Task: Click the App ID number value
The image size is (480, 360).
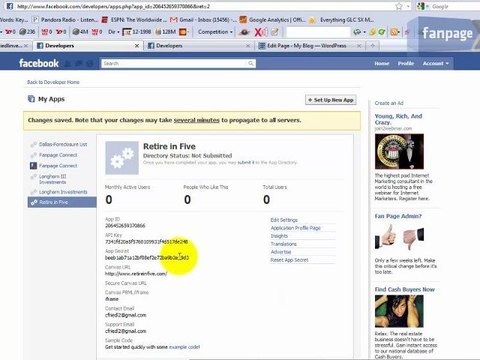Action: [x=125, y=226]
